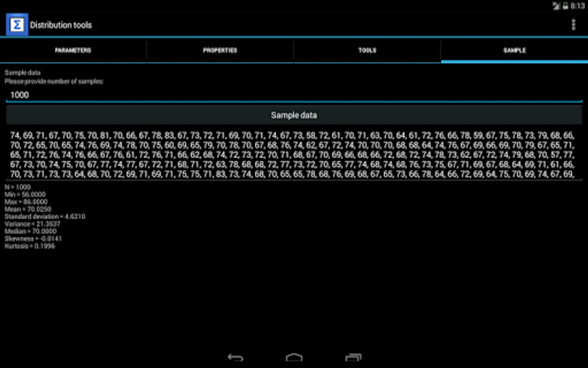588x368 pixels.
Task: Tap the generated sample values list
Action: pyautogui.click(x=293, y=155)
